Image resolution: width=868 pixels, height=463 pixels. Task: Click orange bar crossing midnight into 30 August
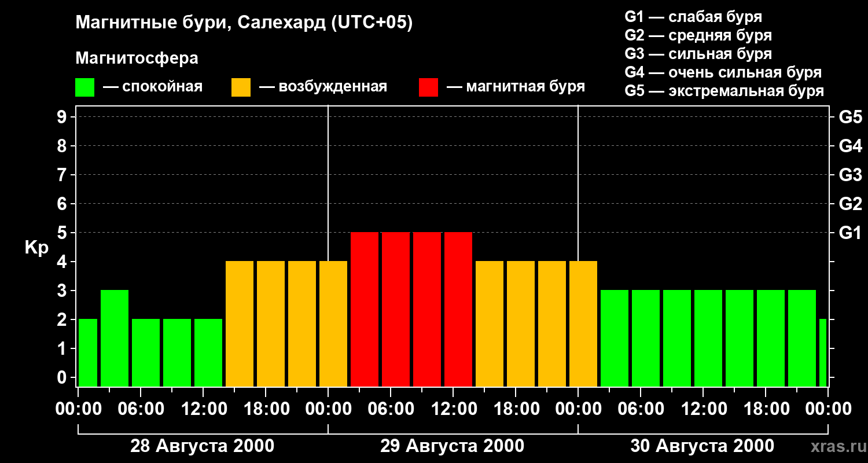click(583, 324)
